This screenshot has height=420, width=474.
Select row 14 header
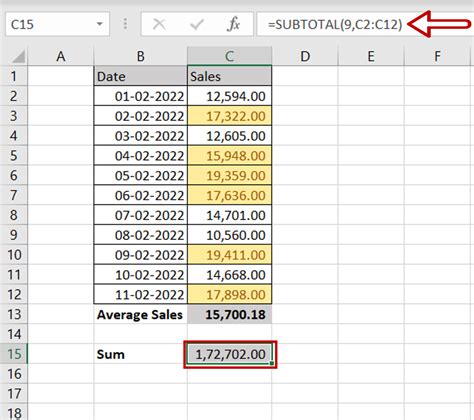(14, 334)
